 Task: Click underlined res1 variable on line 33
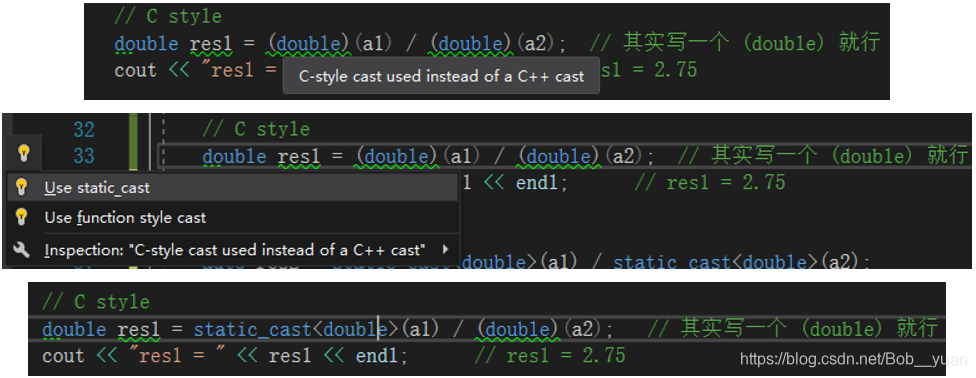[x=299, y=156]
